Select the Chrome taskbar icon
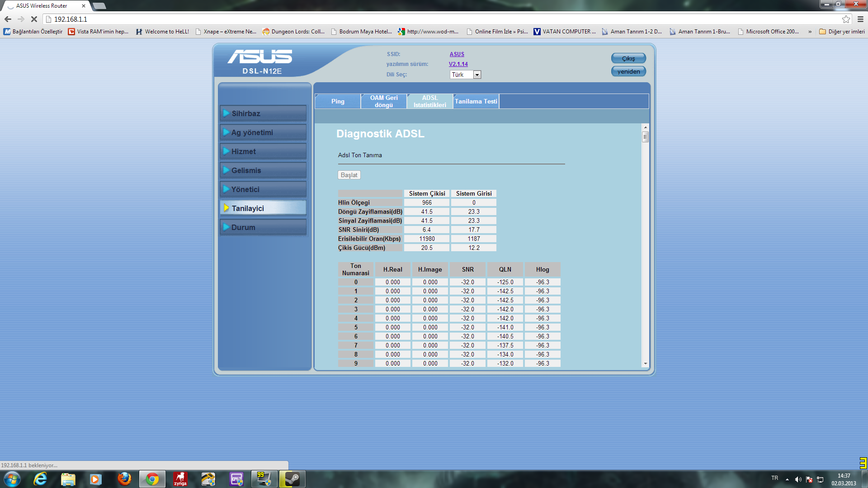The height and width of the screenshot is (488, 868). 152,479
